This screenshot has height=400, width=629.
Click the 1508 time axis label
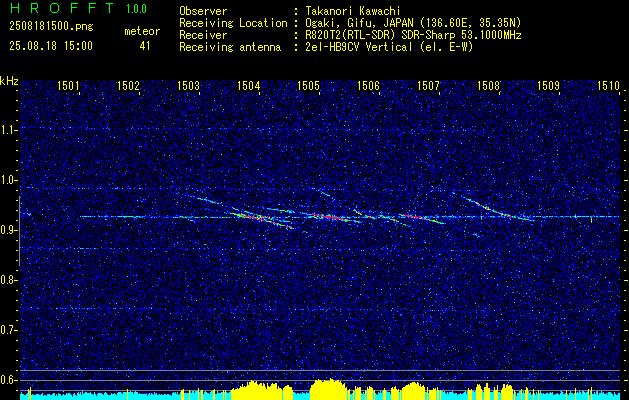tap(489, 85)
